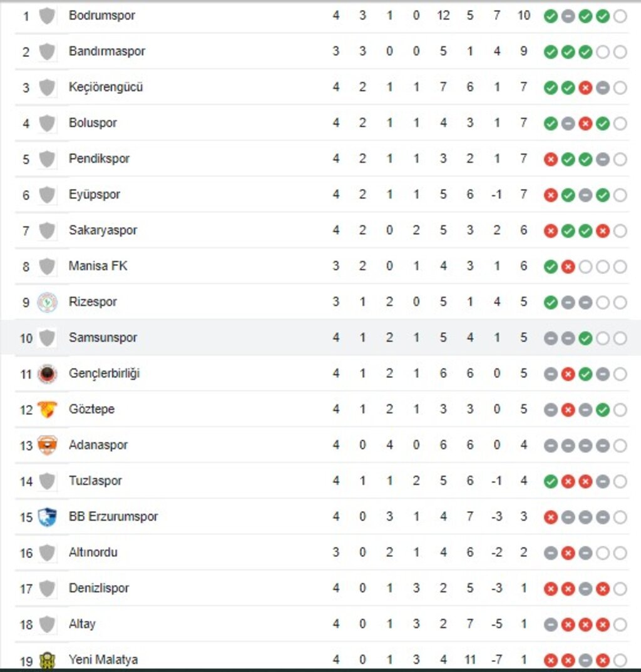Viewport: 641px width, 672px height.
Task: Click the Yeni Malatya club crest
Action: click(x=47, y=659)
